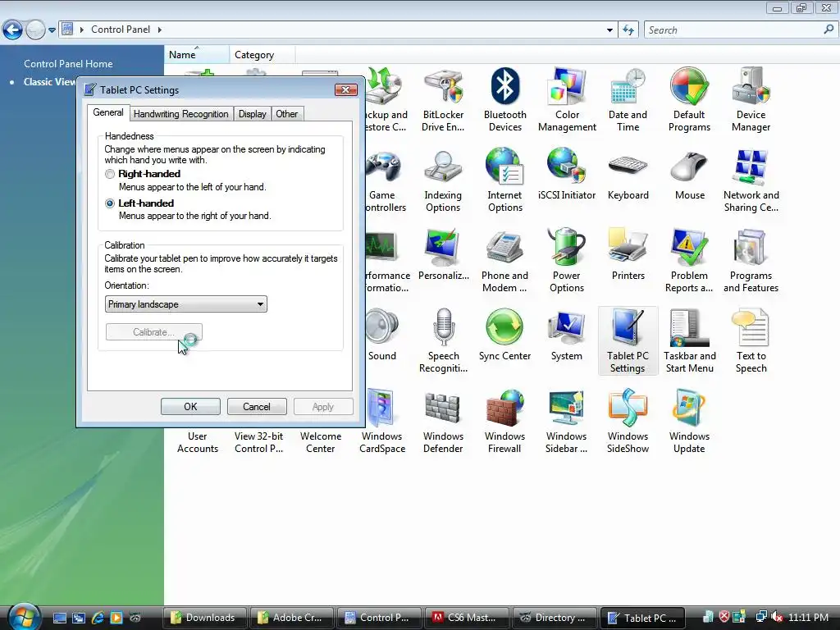Screen dimensions: 840x630
Task: Open Windows Sidebar properties
Action: tap(566, 422)
